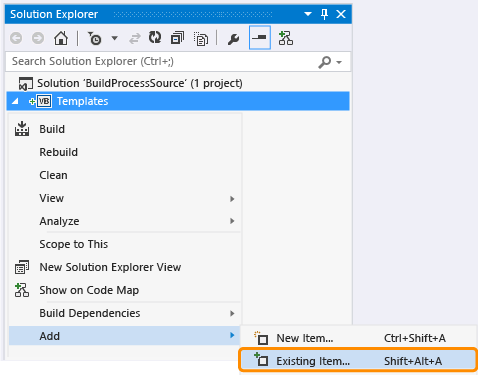The width and height of the screenshot is (478, 375).
Task: Click the New Item icon in submenu
Action: (261, 338)
